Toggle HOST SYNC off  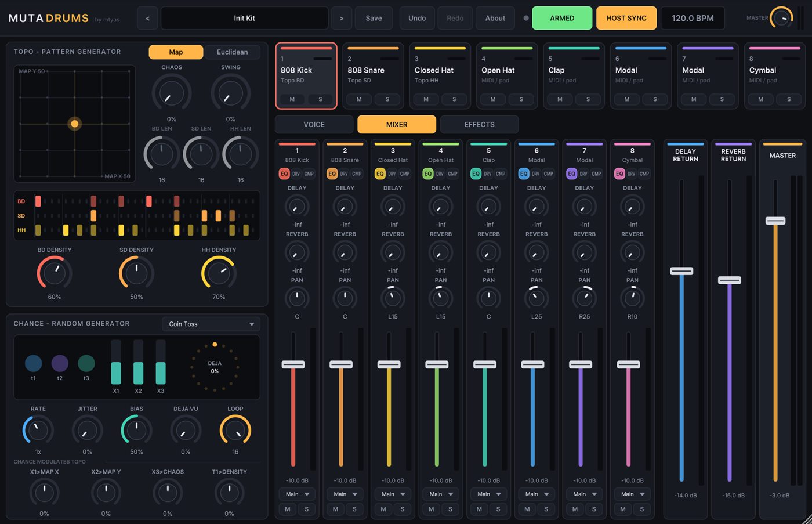626,18
